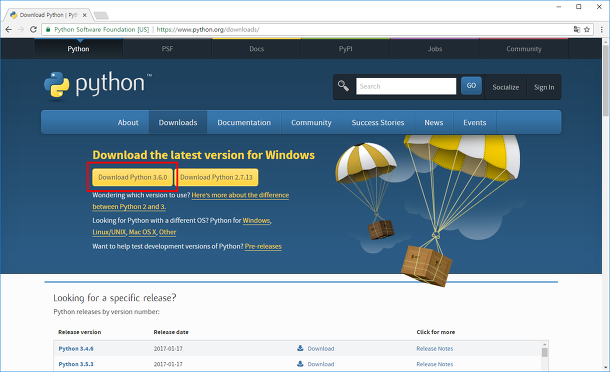Open the Jobs top navigation tab

coord(435,49)
